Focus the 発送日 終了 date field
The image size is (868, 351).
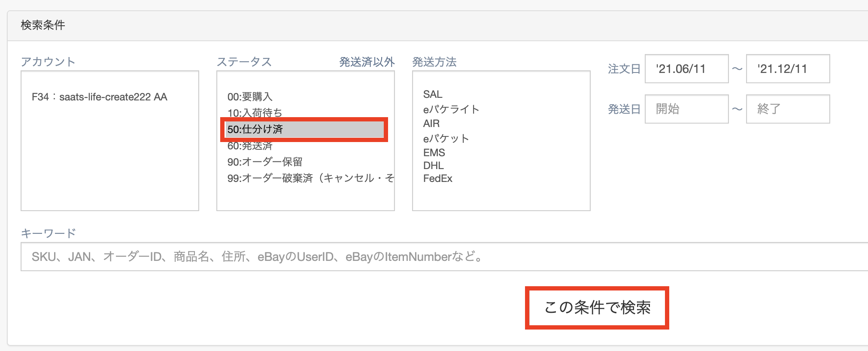tap(788, 109)
